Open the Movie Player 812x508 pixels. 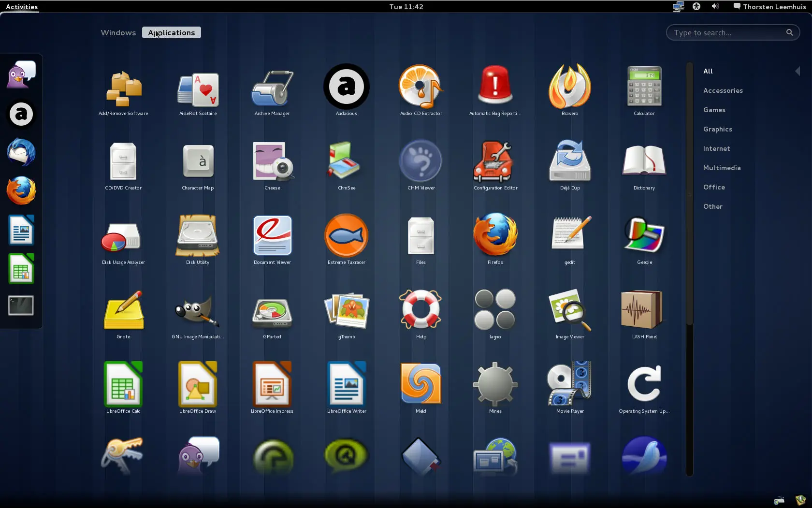coord(569,384)
